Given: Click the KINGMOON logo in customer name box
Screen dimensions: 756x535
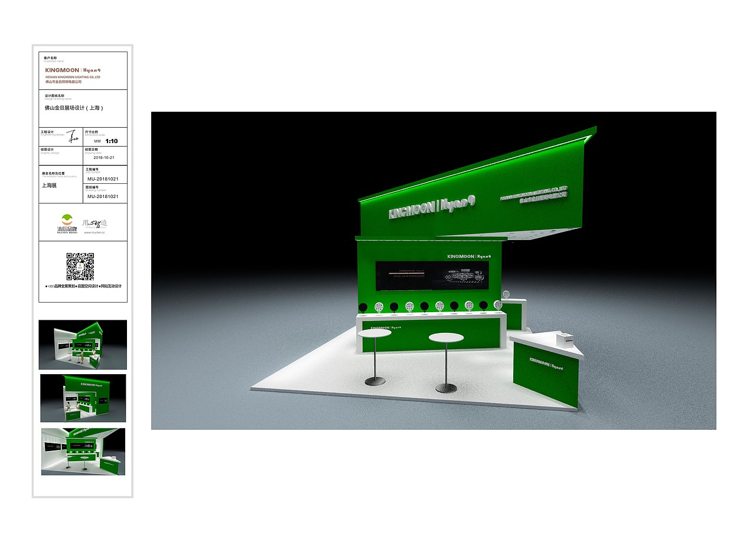Looking at the screenshot, I should point(73,70).
